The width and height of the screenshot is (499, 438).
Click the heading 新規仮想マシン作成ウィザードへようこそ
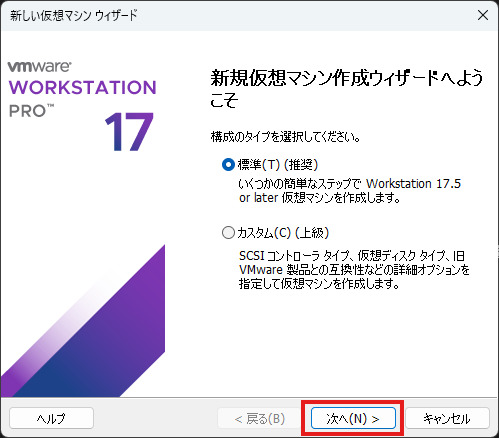[x=347, y=88]
